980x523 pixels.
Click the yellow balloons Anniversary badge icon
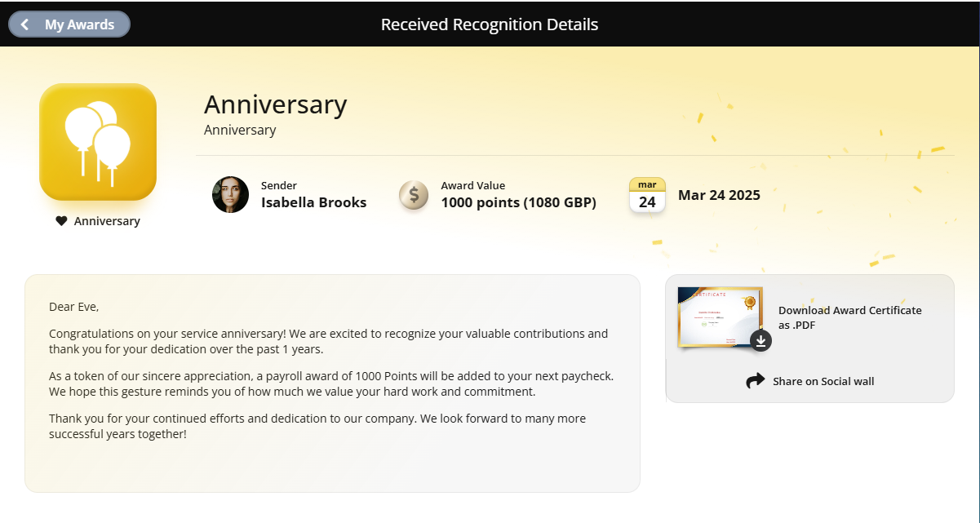coord(98,142)
